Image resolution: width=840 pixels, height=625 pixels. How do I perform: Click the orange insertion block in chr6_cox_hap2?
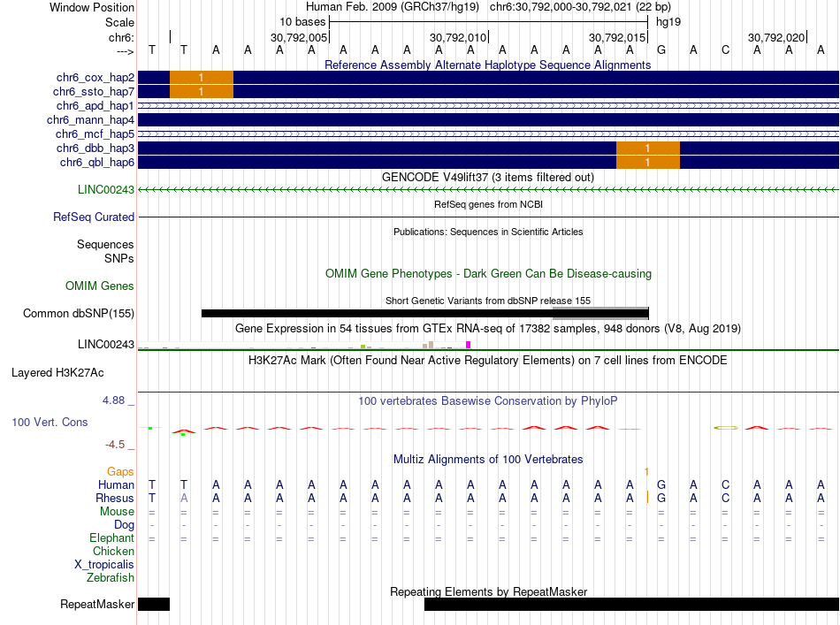click(202, 78)
